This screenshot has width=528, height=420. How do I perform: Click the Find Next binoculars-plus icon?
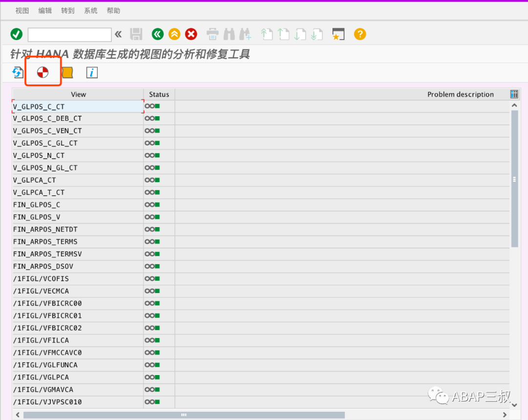245,34
